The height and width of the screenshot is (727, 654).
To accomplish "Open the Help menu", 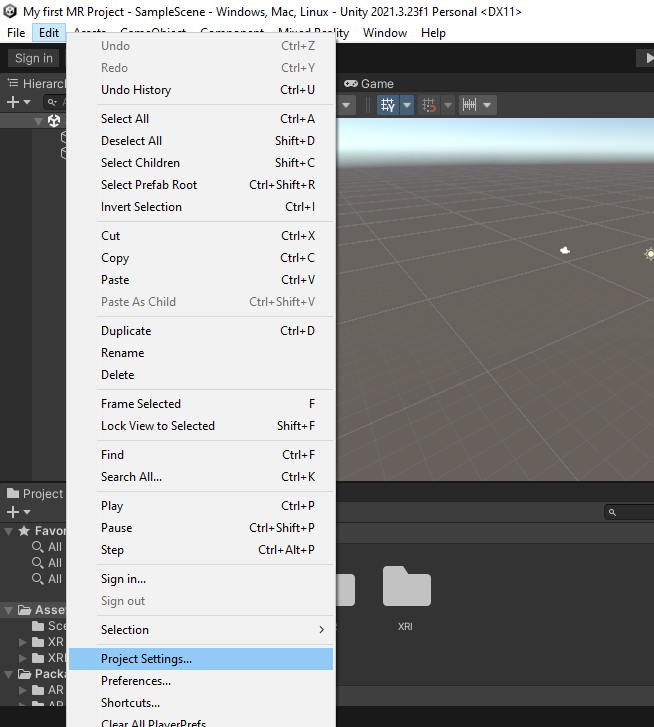I will [433, 33].
